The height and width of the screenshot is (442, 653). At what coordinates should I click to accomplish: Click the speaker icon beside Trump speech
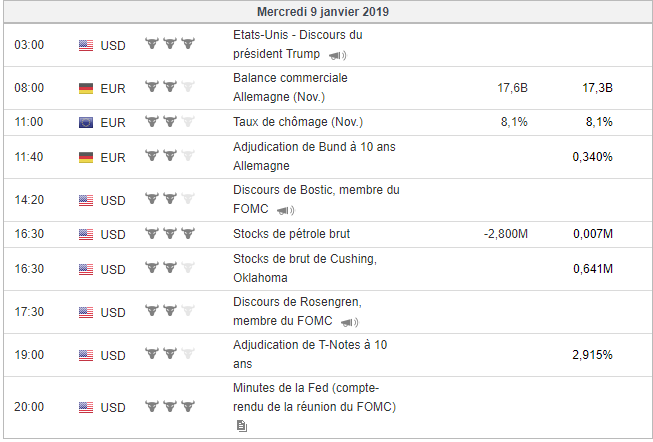click(x=337, y=55)
